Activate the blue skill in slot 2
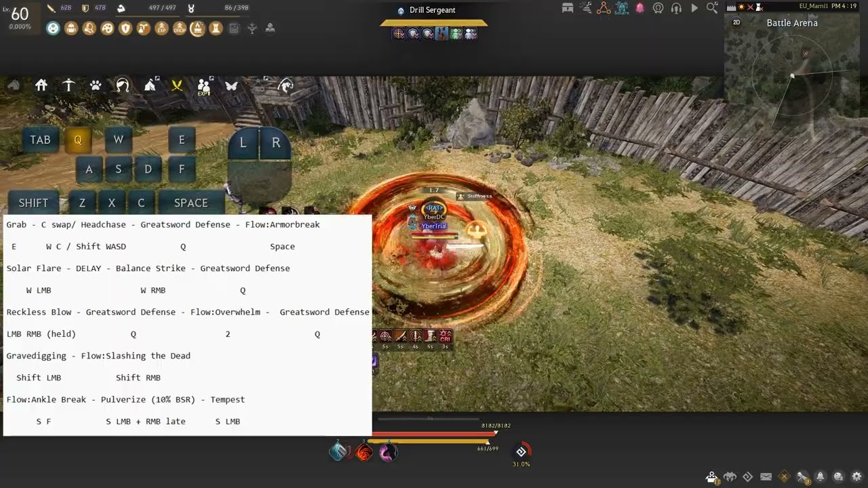The image size is (868, 488). coord(338,451)
